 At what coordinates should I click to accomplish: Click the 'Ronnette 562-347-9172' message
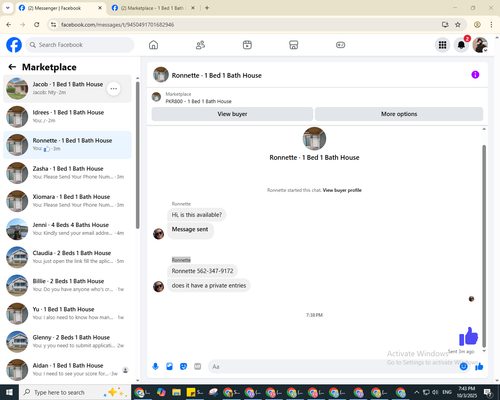point(202,271)
